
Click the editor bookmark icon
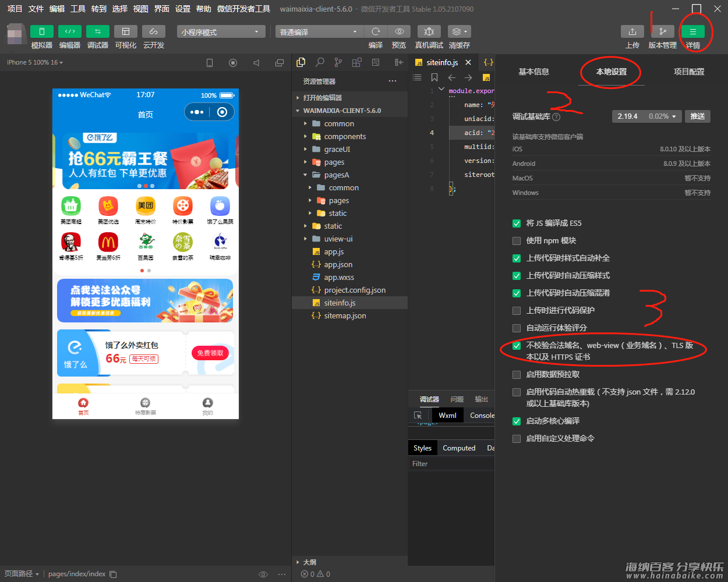(x=434, y=77)
